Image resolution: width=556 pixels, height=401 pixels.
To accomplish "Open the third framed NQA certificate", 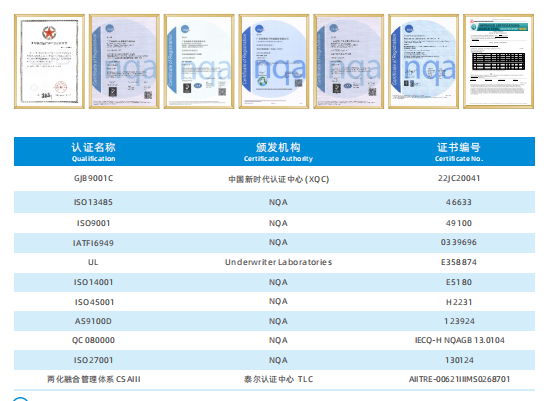I will (x=199, y=61).
